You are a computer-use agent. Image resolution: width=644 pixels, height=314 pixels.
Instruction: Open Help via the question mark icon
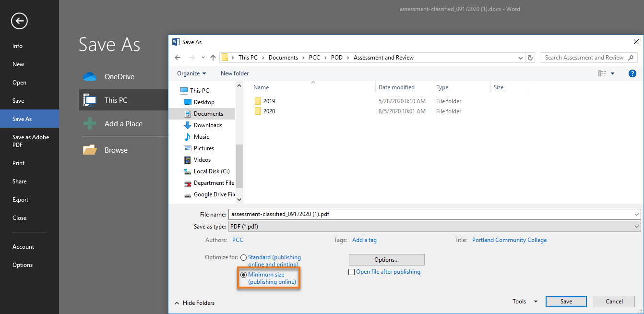632,73
